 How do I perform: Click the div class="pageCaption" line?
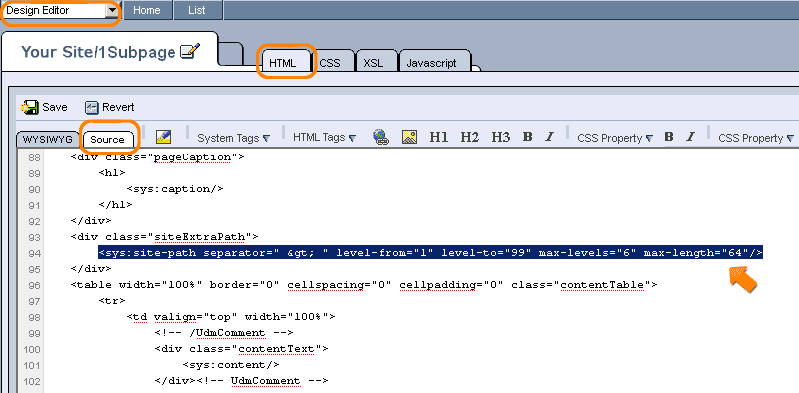[x=158, y=157]
